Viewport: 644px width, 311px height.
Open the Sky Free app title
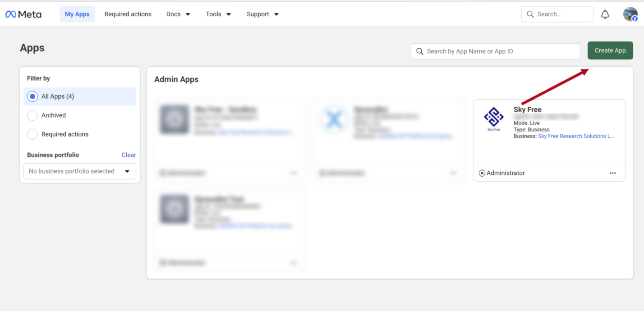pyautogui.click(x=527, y=110)
